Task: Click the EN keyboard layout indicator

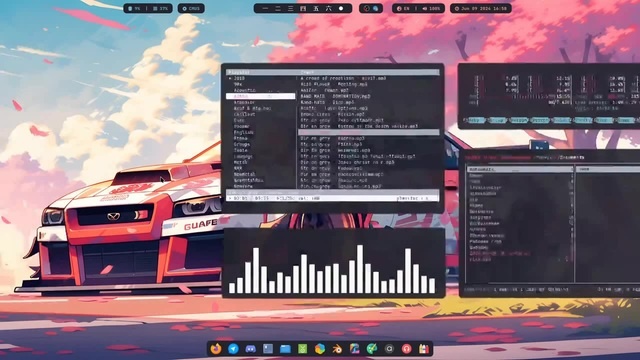Action: (403, 8)
